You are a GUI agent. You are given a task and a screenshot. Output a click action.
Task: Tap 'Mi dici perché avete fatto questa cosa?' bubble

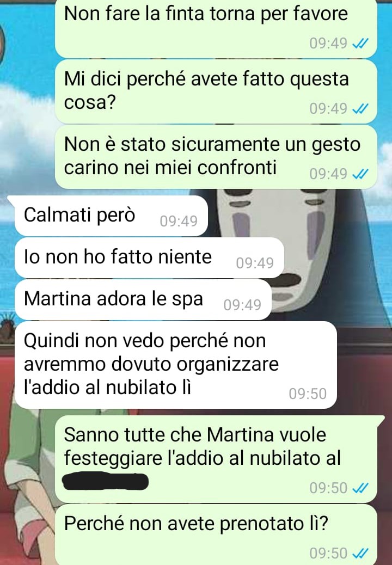coord(216,91)
